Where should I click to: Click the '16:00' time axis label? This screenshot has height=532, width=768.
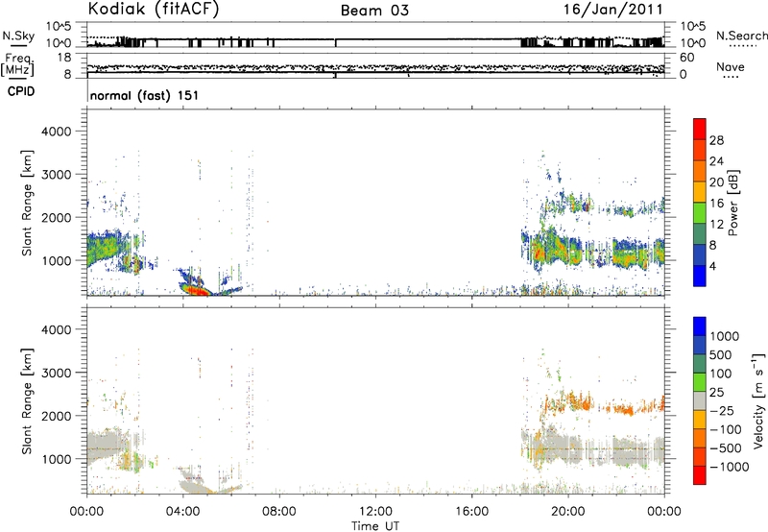tap(471, 512)
